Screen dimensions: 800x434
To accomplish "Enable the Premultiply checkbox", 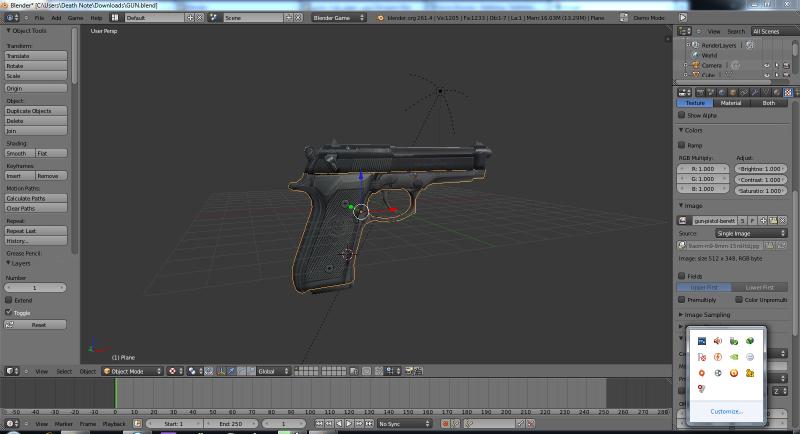I will 681,299.
